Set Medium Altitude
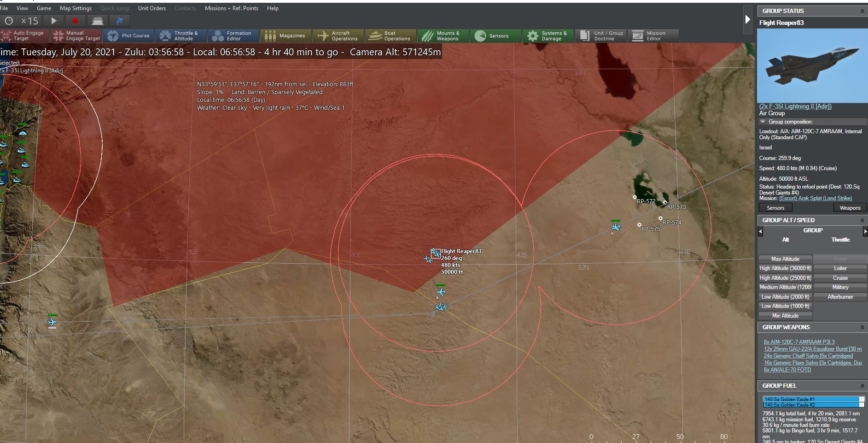The width and height of the screenshot is (868, 443). coord(785,287)
